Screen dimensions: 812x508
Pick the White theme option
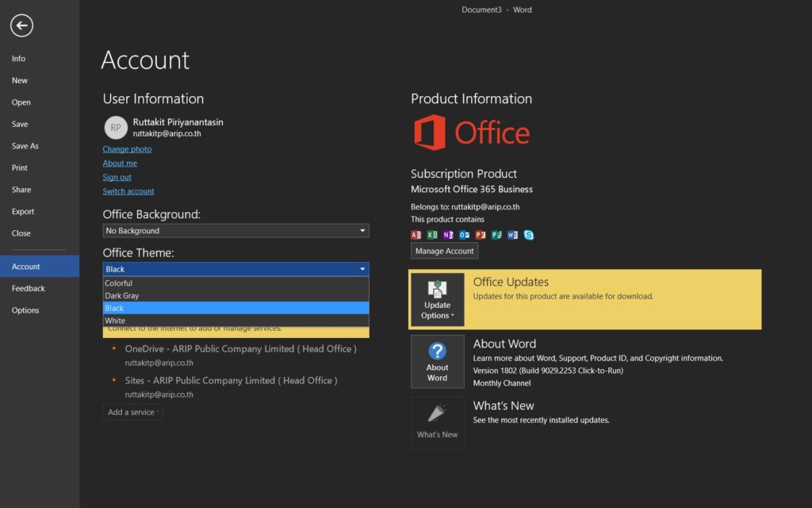pyautogui.click(x=115, y=321)
